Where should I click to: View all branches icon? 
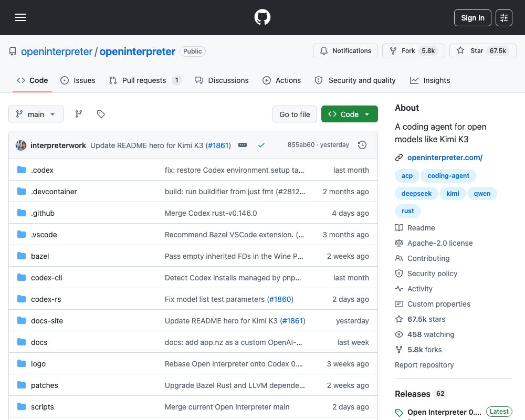point(79,114)
